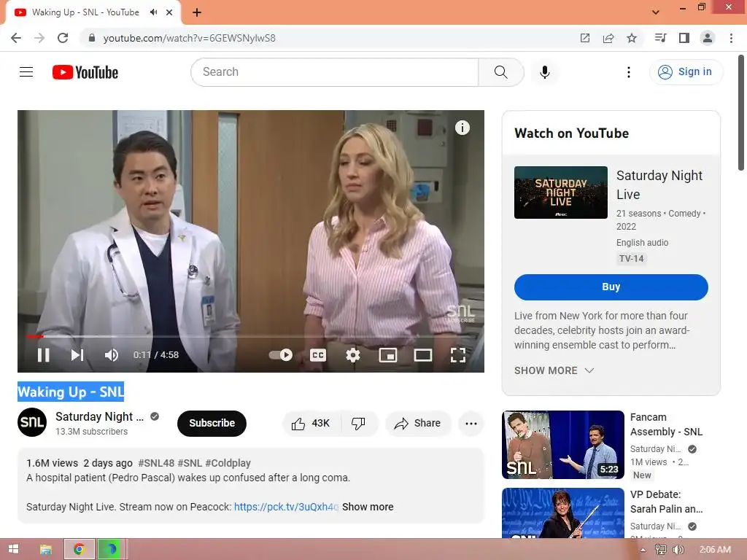Turn on closed captions (CC)
This screenshot has width=747, height=560.
318,355
